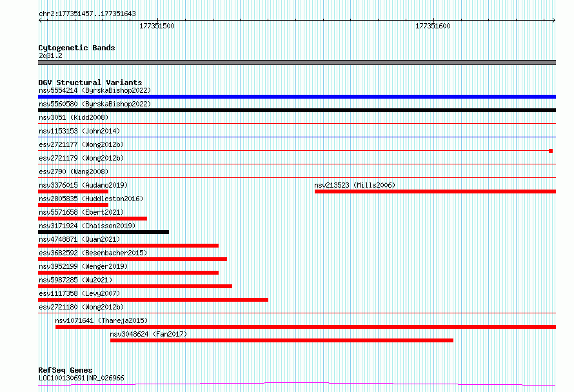Click the red bar under nsv4748871
Viewport: 574px width, 392px height.
pyautogui.click(x=128, y=246)
